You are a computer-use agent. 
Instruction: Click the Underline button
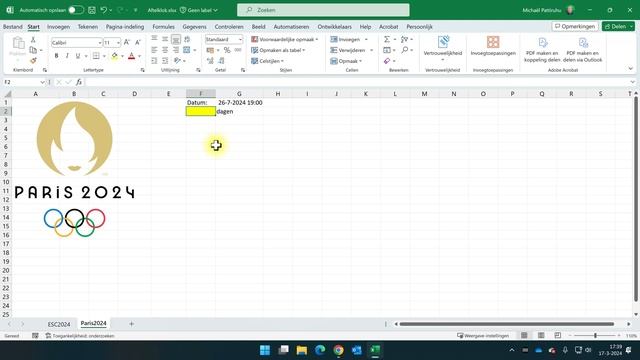(x=78, y=56)
